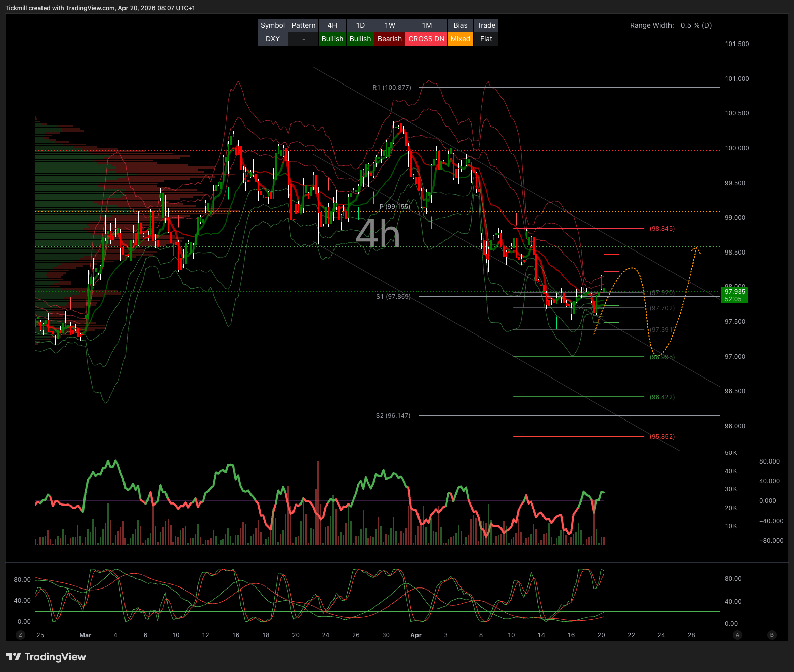Click the B icon at bottom right
The image size is (794, 672).
coord(772,635)
